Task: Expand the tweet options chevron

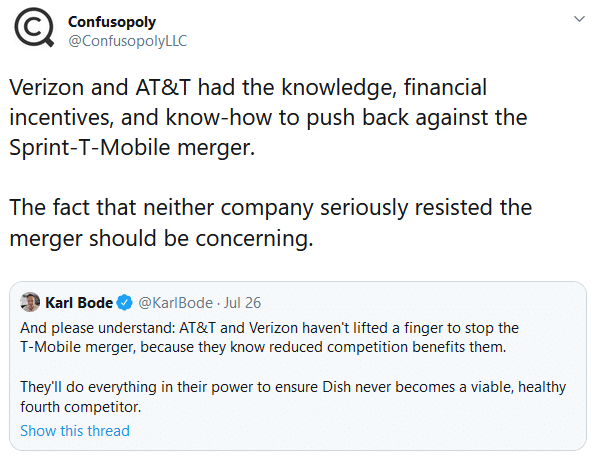Action: coord(579,19)
